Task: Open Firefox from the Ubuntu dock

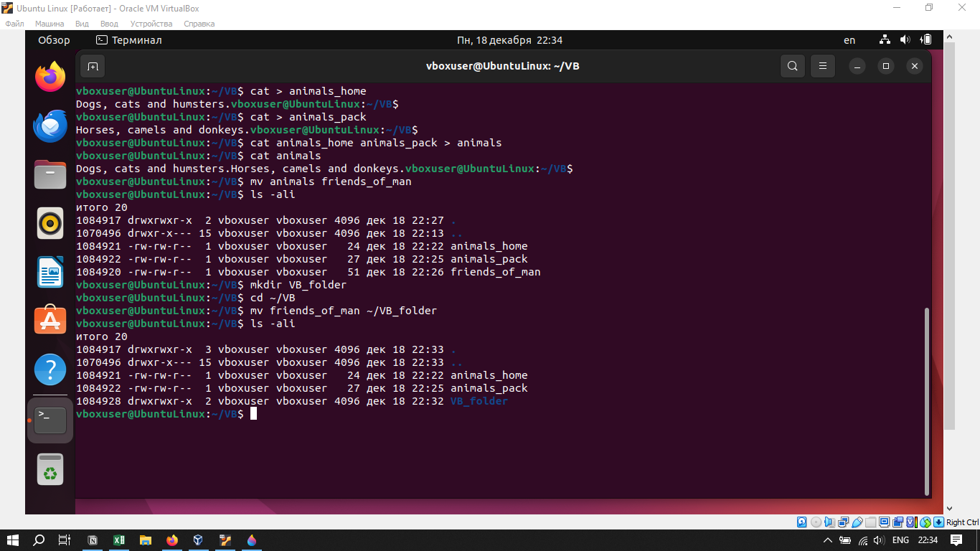Action: 50,77
